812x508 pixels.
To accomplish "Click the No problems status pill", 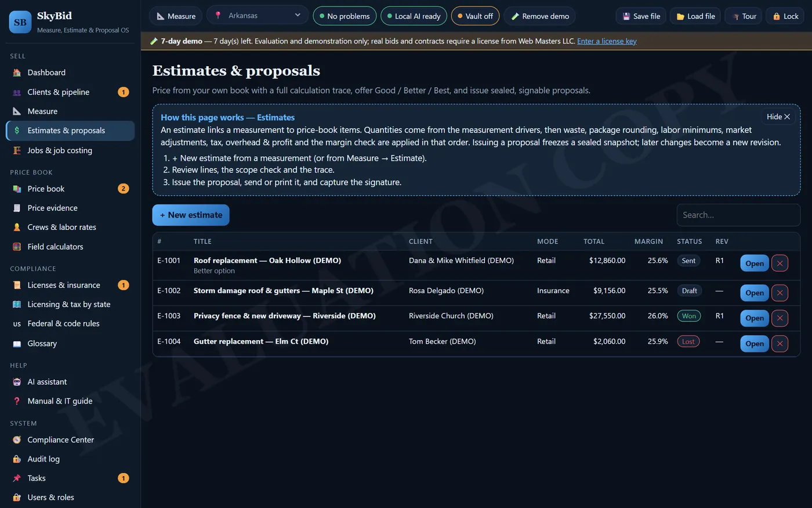I will [345, 16].
